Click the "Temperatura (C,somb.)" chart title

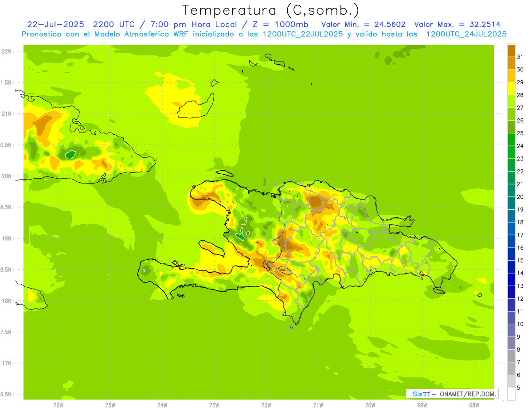[271, 10]
